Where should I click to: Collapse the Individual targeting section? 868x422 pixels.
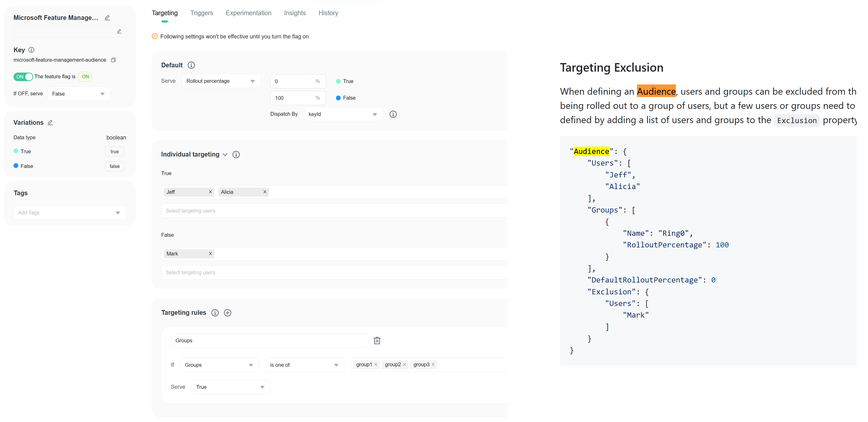[225, 154]
